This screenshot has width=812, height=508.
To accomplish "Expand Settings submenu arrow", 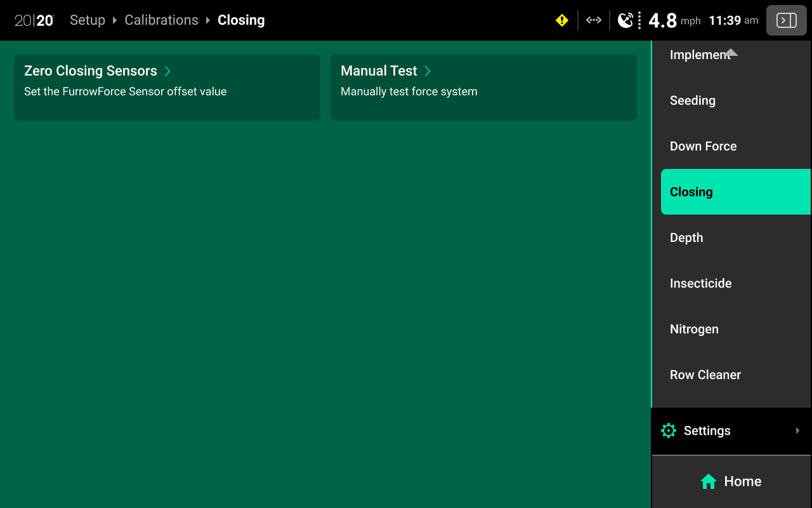I will [797, 431].
